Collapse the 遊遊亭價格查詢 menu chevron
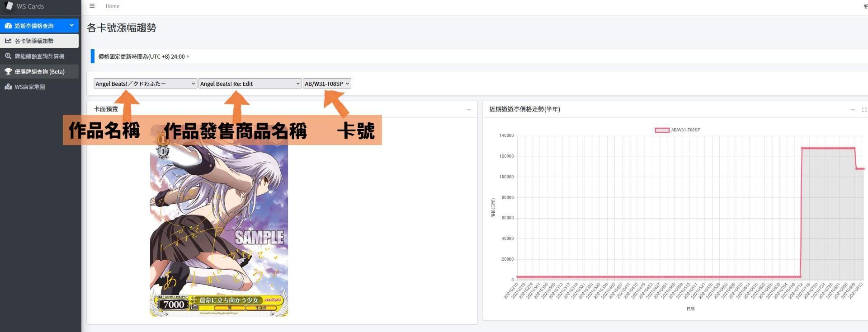This screenshot has height=332, width=868. pos(71,25)
